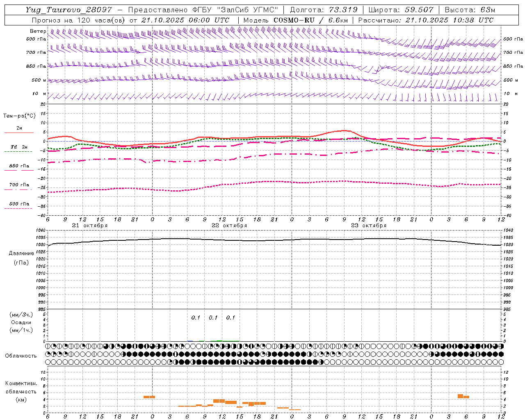Click the '(км)' unit label under convective cloudiness
The width and height of the screenshot is (525, 420).
pos(21,399)
